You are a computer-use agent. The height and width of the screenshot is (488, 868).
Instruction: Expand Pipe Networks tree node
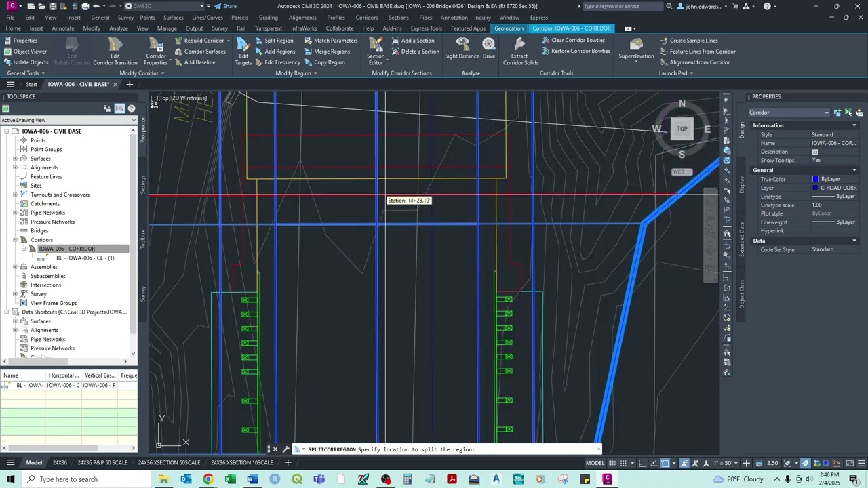click(15, 213)
